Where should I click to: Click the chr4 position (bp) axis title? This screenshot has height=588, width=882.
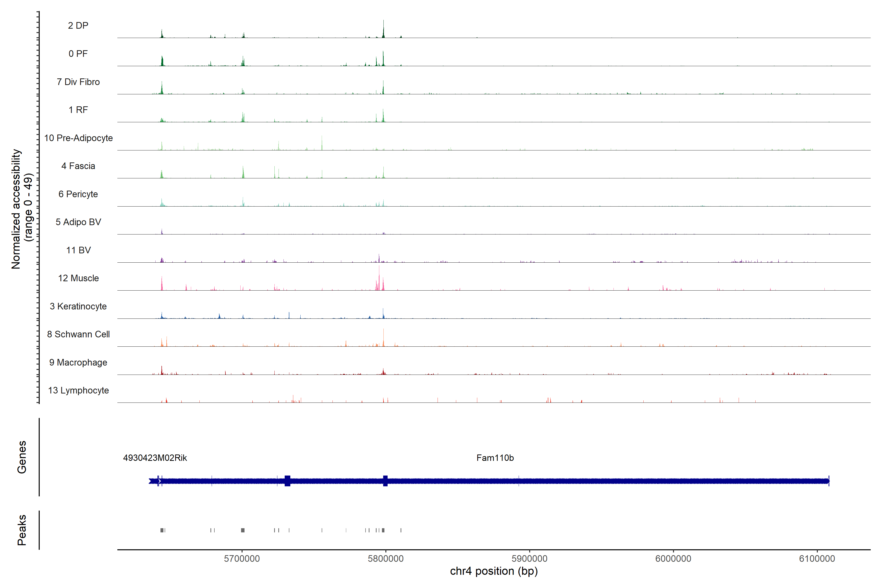(493, 571)
